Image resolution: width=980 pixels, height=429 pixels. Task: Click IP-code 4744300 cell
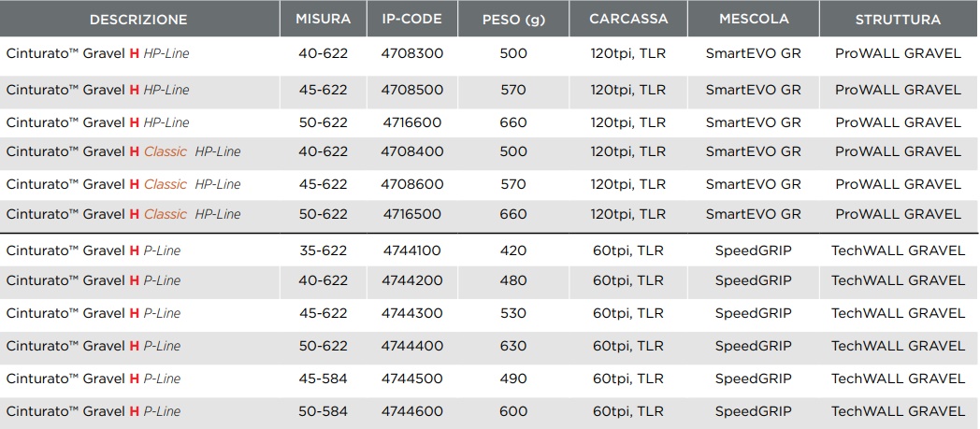tap(411, 313)
